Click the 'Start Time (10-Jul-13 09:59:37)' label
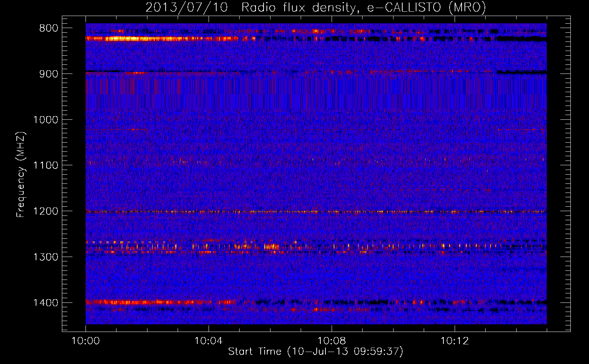This screenshot has height=364, width=589. tap(316, 352)
